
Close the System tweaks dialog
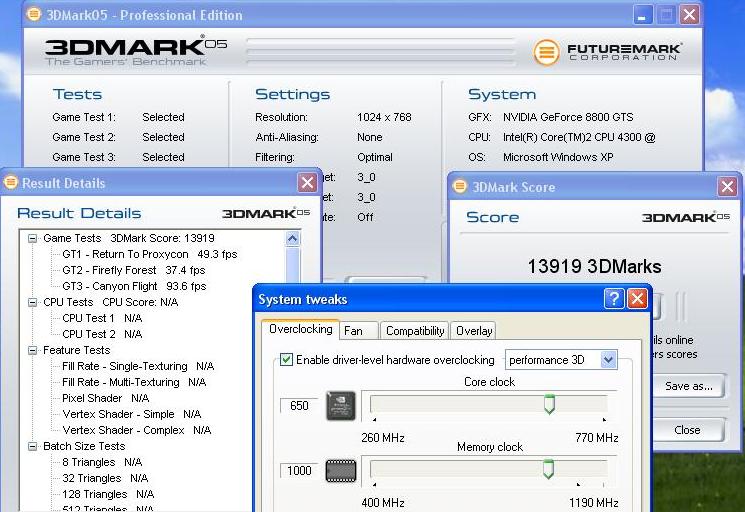[637, 299]
